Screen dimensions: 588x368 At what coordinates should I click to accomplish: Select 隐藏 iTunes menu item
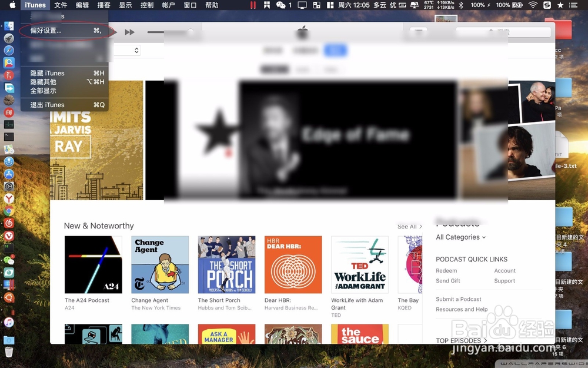coord(65,73)
